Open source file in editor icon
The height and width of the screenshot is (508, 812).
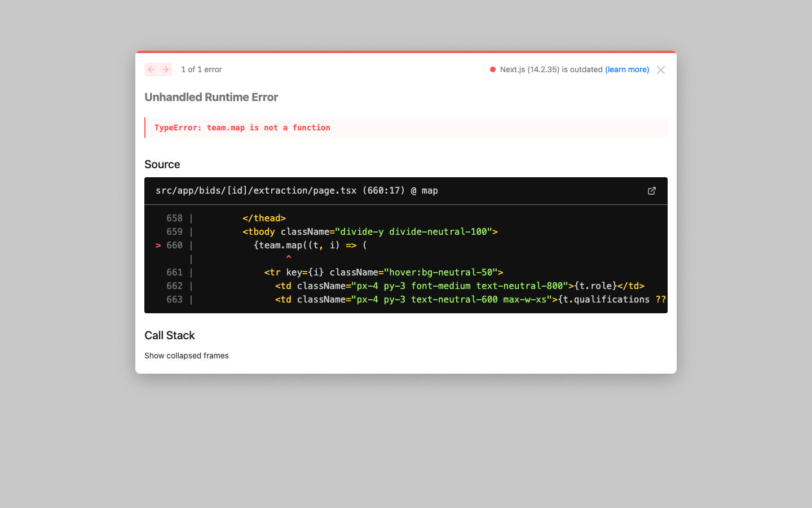(x=652, y=191)
